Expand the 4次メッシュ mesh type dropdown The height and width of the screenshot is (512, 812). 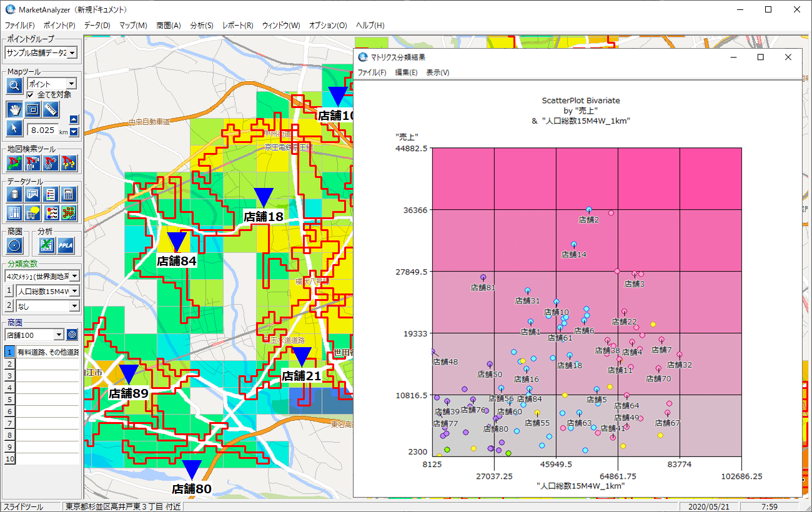click(x=74, y=276)
